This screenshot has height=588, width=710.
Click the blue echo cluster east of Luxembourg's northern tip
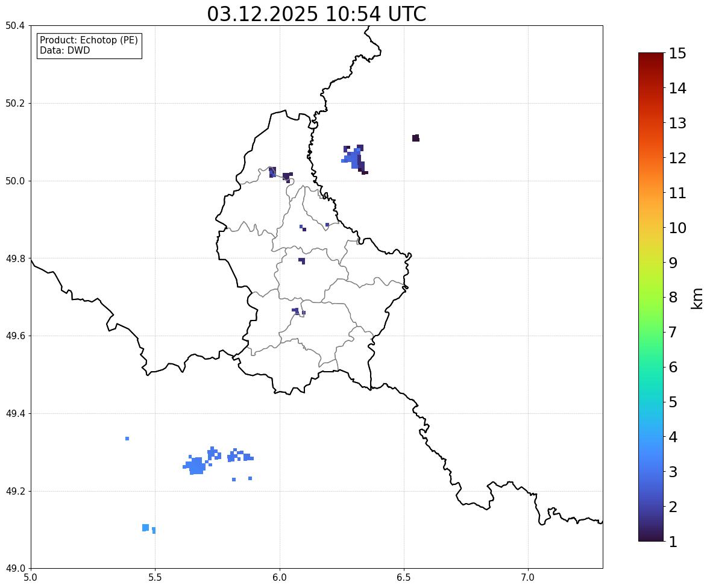[354, 159]
